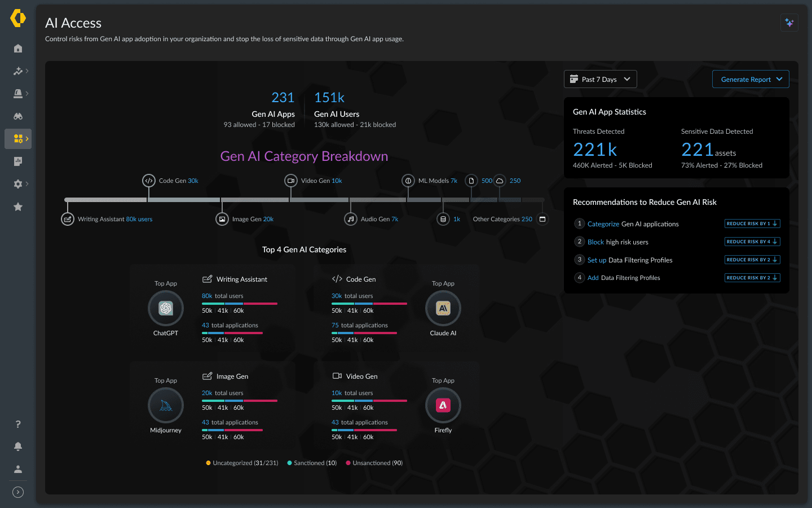Click the Other Categories window icon

(x=542, y=219)
